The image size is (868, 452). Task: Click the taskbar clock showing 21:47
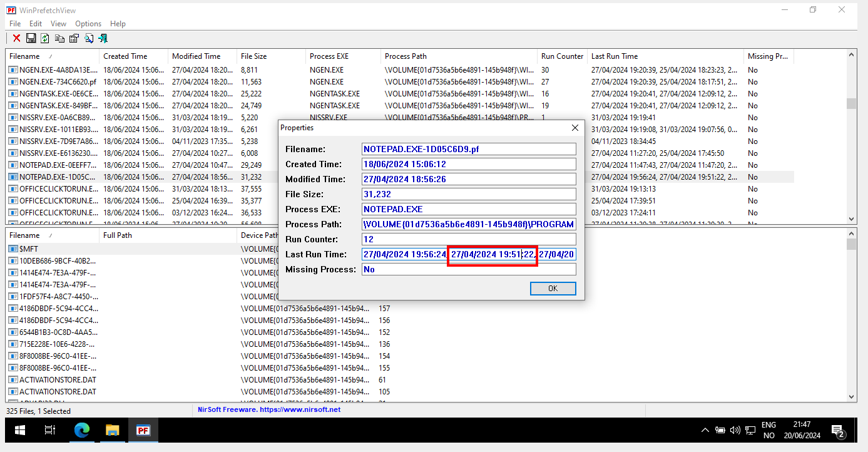coord(802,430)
